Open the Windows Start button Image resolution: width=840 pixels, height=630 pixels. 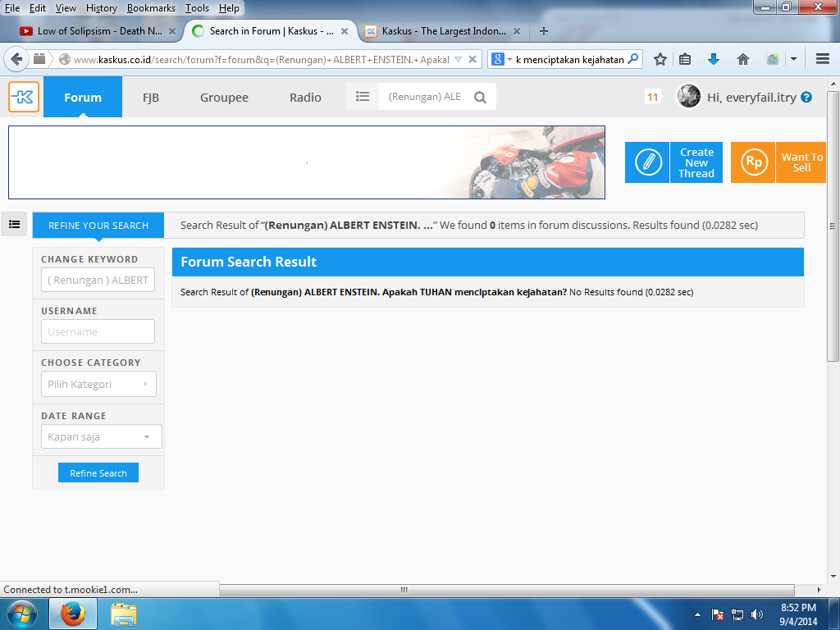click(x=21, y=614)
